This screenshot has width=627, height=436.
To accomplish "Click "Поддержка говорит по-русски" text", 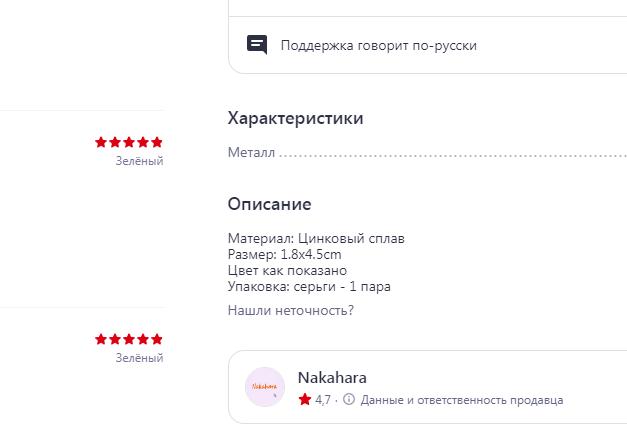I will point(378,45).
